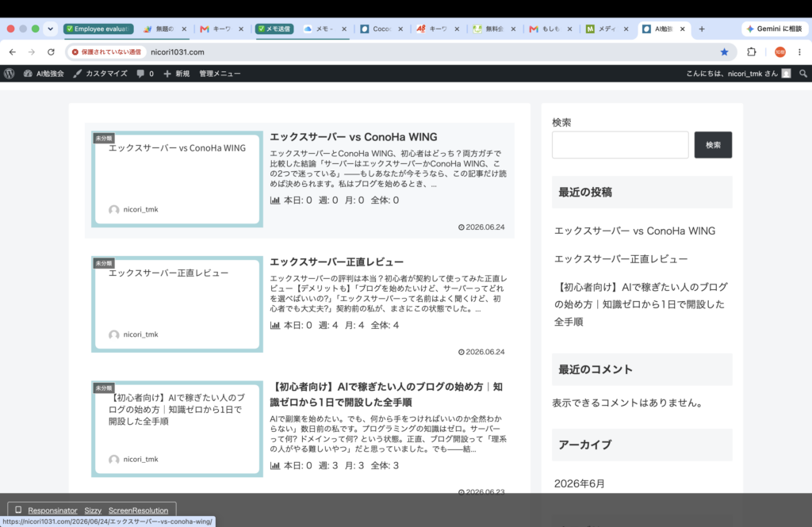Open AI勉強会 site menu in admin bar
The height and width of the screenshot is (527, 812).
[x=44, y=74]
